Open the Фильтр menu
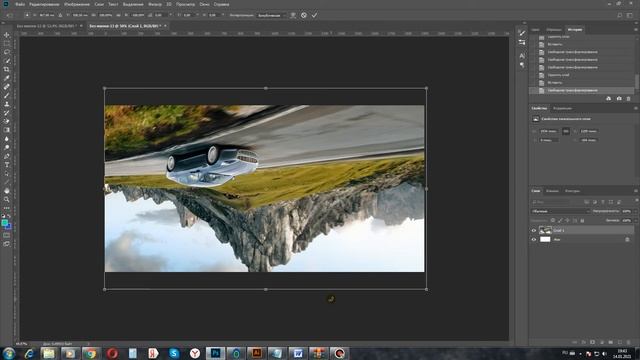 pos(155,4)
